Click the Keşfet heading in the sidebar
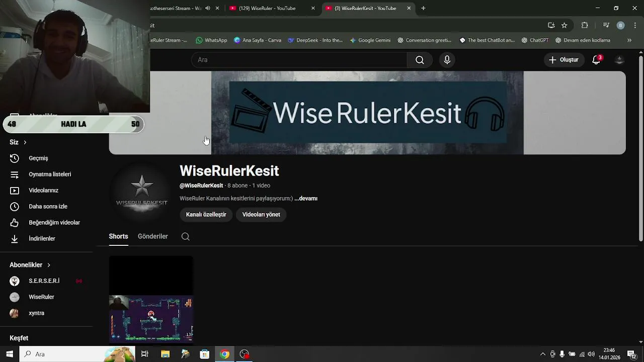Screen dimensions: 644x362 click(19, 338)
